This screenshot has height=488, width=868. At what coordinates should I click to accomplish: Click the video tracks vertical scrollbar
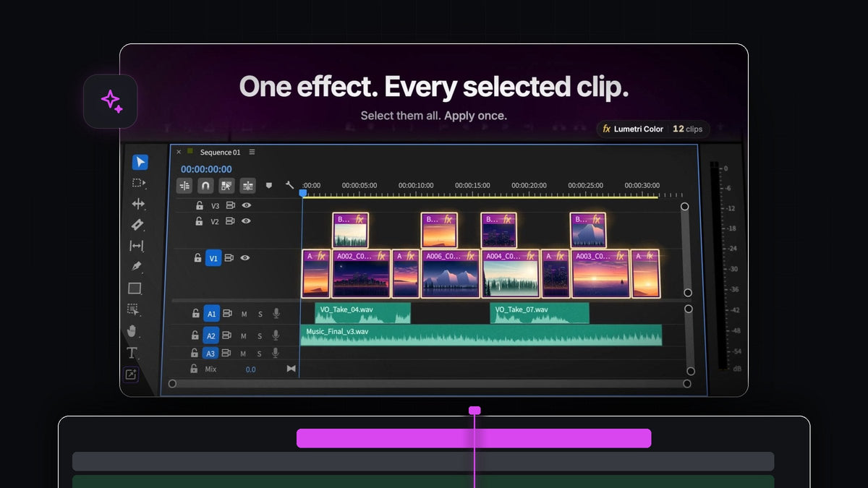[x=686, y=249]
